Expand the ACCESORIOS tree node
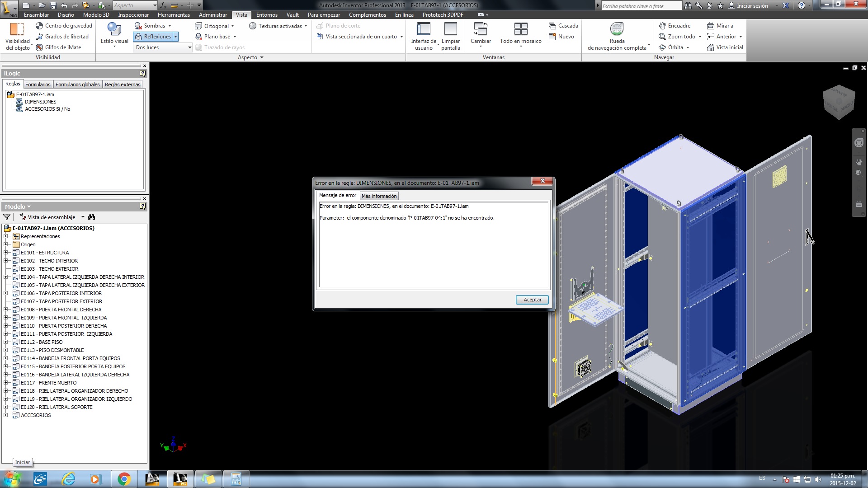The width and height of the screenshot is (868, 488). pos(6,415)
